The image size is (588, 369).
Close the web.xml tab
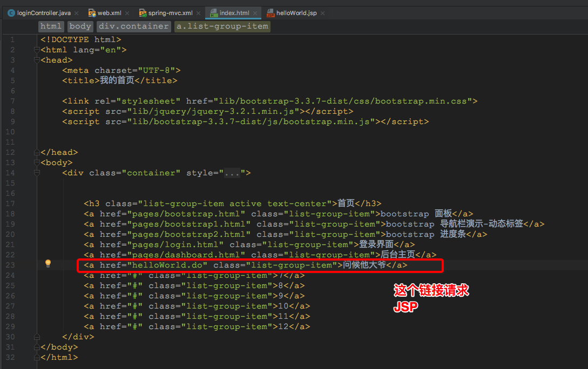coord(127,13)
